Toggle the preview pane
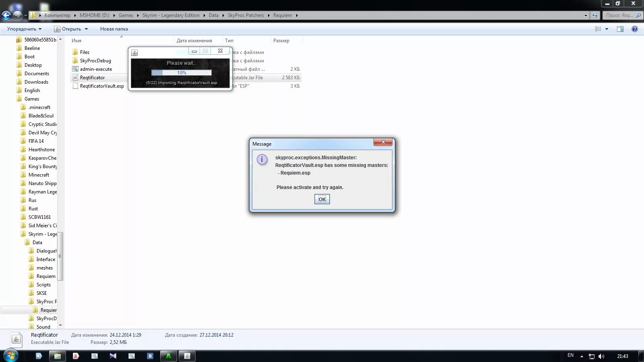The image size is (644, 362). [x=620, y=29]
